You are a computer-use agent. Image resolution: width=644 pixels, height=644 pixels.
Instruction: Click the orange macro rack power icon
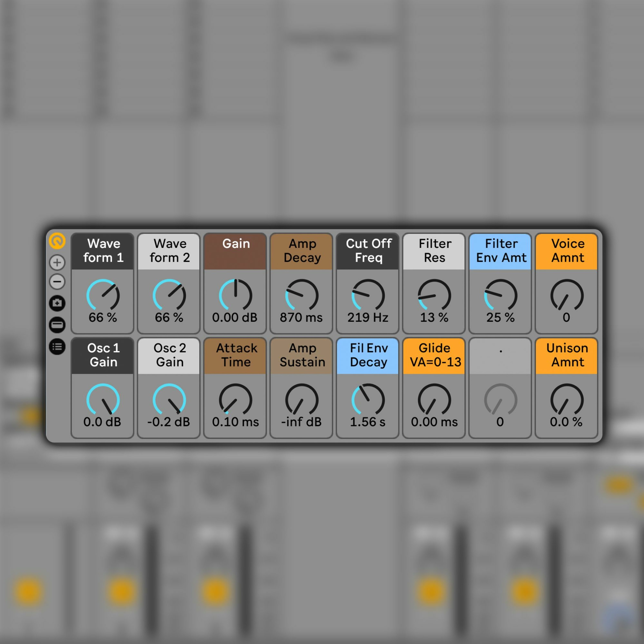pyautogui.click(x=57, y=241)
